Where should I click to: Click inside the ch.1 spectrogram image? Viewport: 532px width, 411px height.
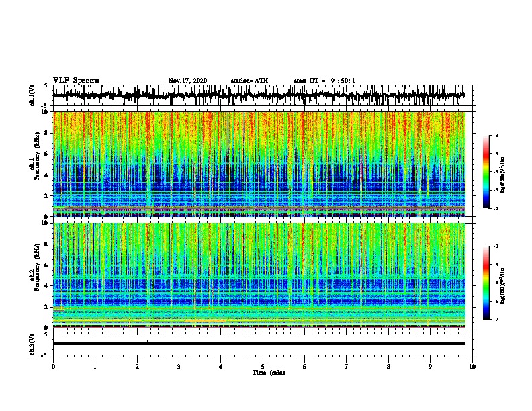[x=259, y=164]
